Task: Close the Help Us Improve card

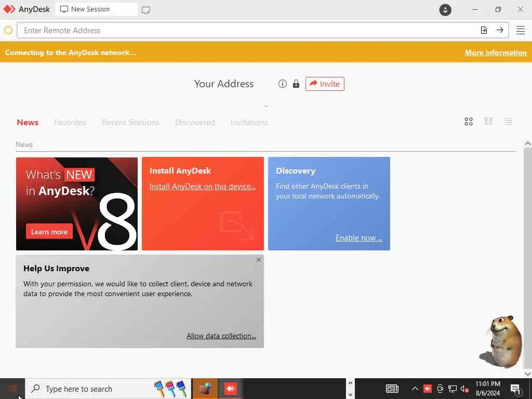Action: coord(259,260)
